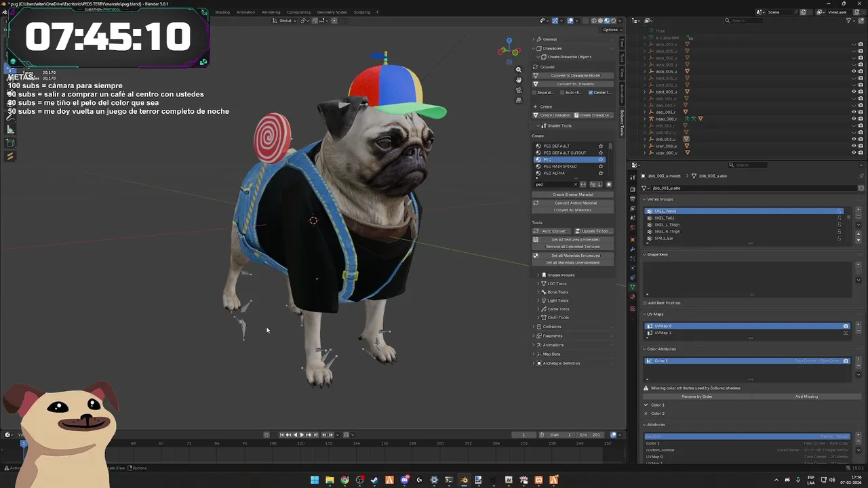Click the pan hand icon in the viewport

[x=519, y=80]
